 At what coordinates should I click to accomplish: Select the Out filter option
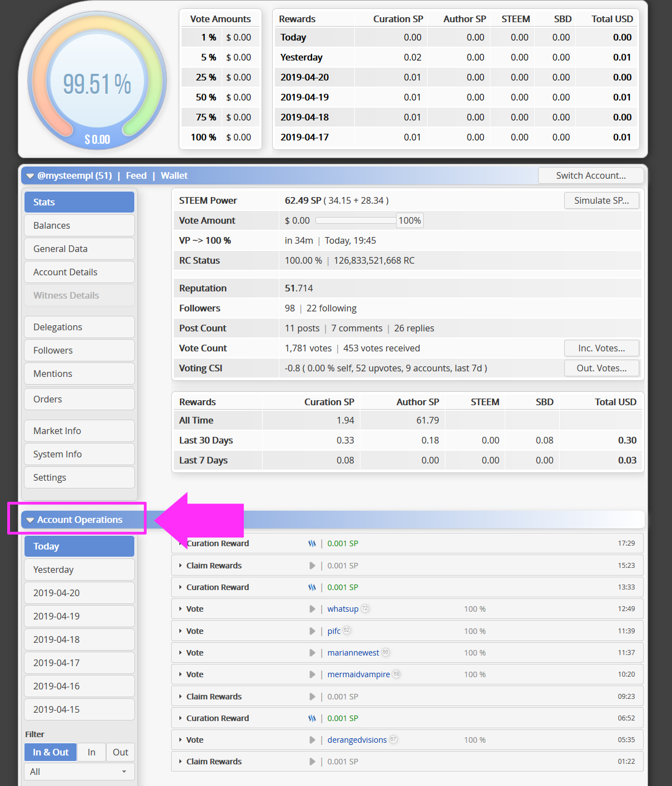click(121, 752)
